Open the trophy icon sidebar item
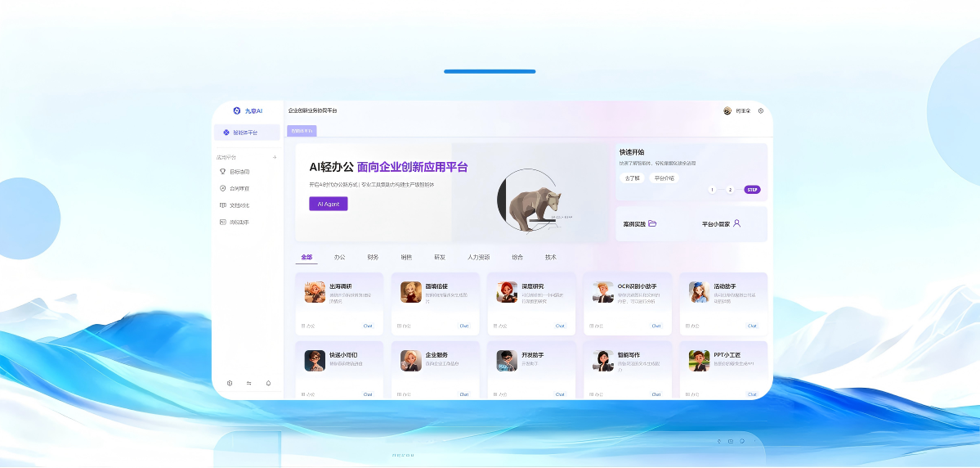 222,172
